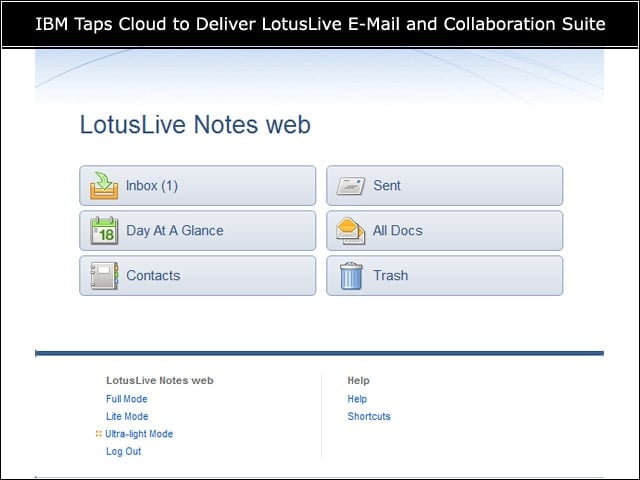
Task: Open the Inbox (1) folder
Action: [x=198, y=186]
